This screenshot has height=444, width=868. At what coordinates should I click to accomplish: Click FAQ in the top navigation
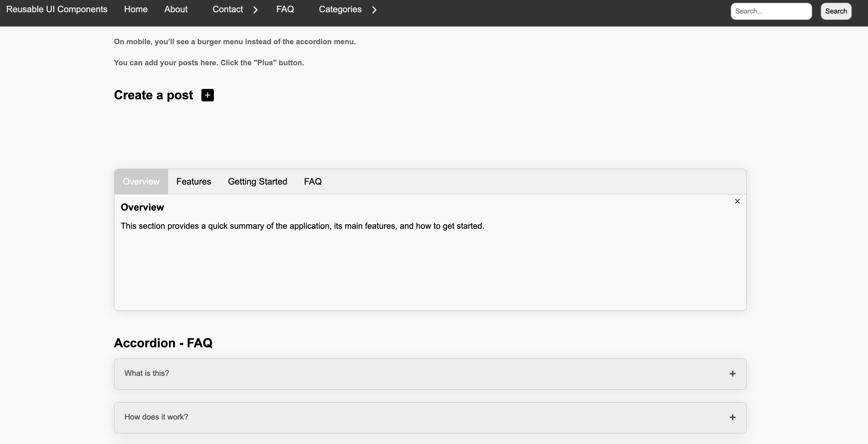pos(285,9)
